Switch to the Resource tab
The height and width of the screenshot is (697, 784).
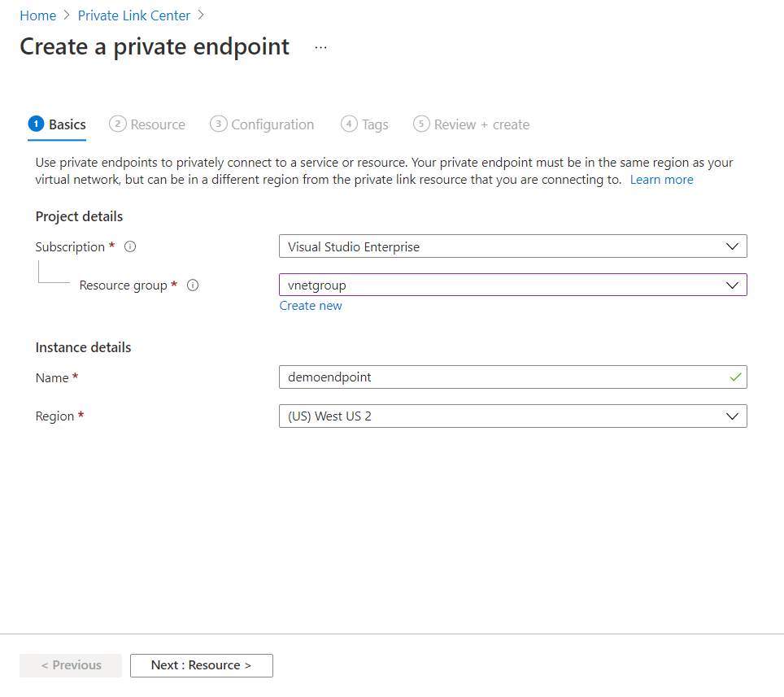coord(158,124)
